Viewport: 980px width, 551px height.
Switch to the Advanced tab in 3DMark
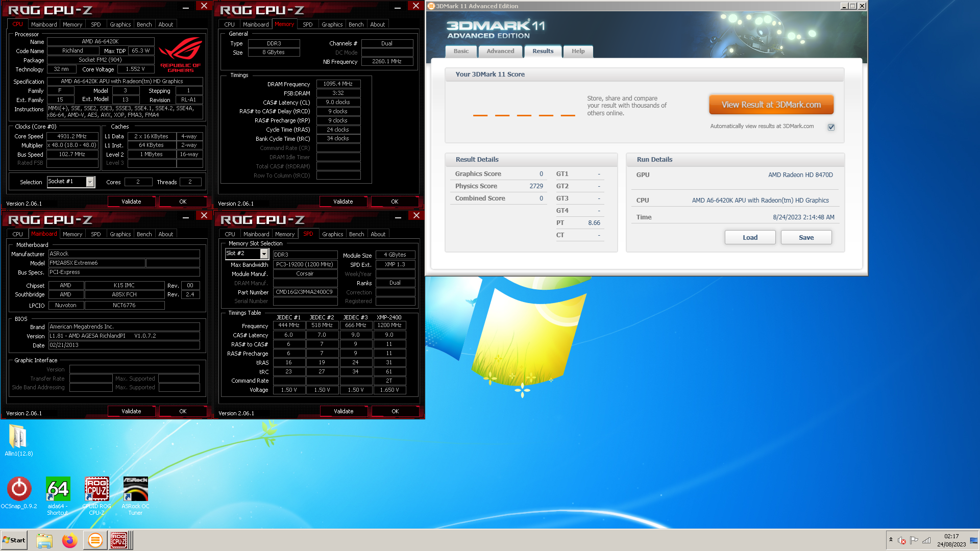[x=500, y=51]
